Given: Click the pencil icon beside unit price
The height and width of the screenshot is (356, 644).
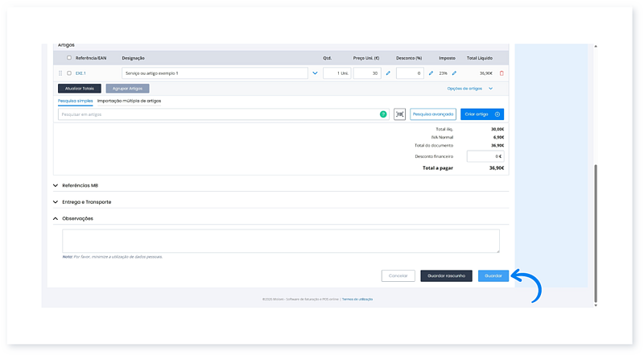Looking at the screenshot, I should pyautogui.click(x=388, y=73).
